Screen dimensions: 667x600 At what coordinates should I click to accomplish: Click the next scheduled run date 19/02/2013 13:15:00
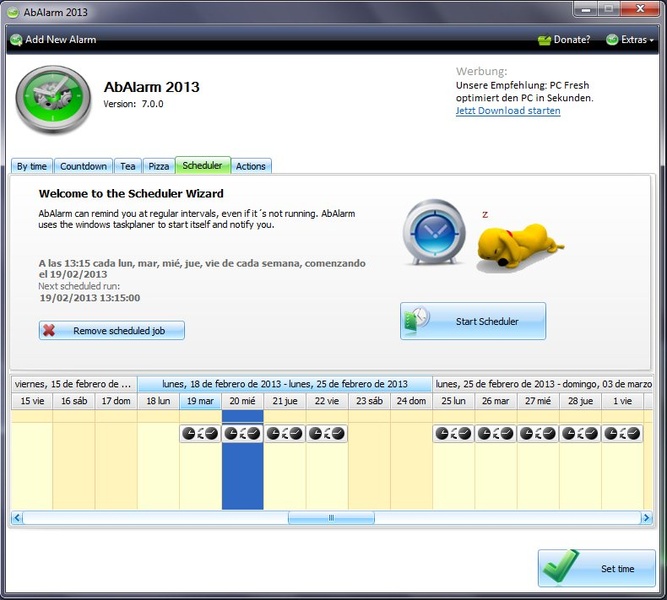click(90, 298)
